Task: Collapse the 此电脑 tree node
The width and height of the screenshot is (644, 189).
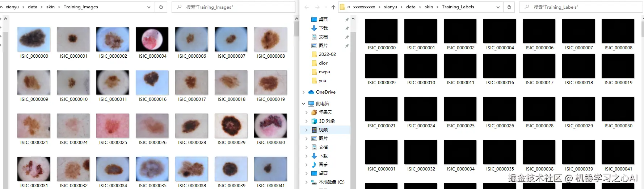Action: click(303, 103)
